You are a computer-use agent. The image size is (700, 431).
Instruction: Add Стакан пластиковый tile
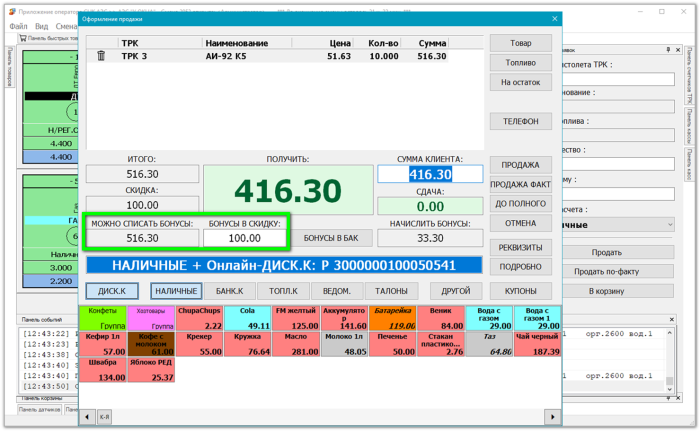(441, 344)
